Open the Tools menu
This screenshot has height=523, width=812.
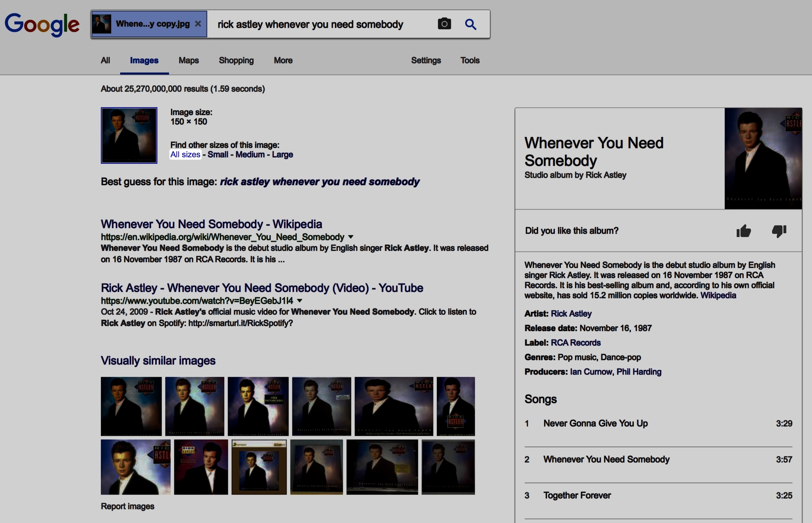470,60
